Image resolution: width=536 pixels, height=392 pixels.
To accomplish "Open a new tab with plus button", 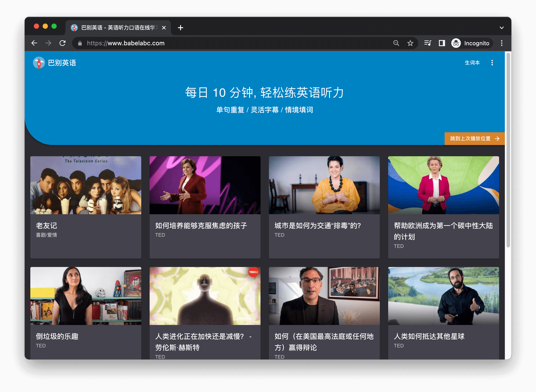I will (x=181, y=28).
